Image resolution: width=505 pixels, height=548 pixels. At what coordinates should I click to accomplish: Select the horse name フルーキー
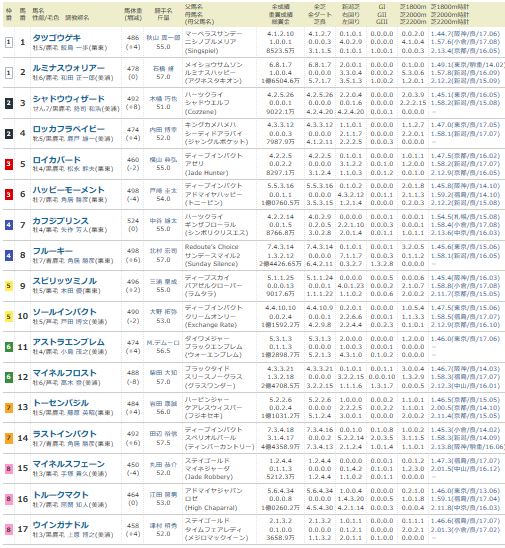pos(52,251)
